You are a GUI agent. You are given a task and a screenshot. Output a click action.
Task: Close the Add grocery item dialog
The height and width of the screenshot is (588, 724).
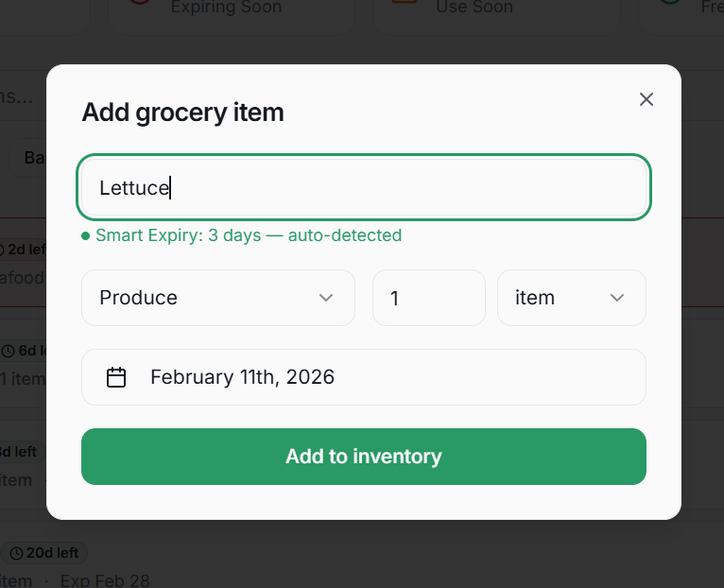click(646, 99)
